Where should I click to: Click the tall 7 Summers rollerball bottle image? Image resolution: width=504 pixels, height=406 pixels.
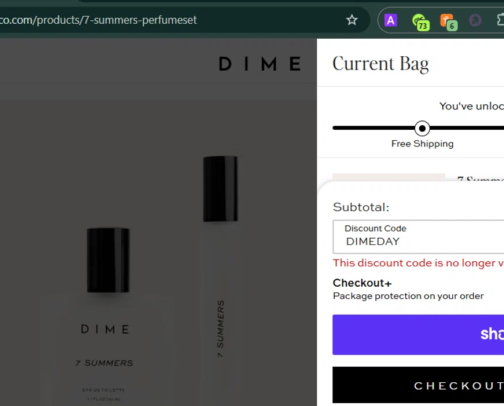(220, 281)
